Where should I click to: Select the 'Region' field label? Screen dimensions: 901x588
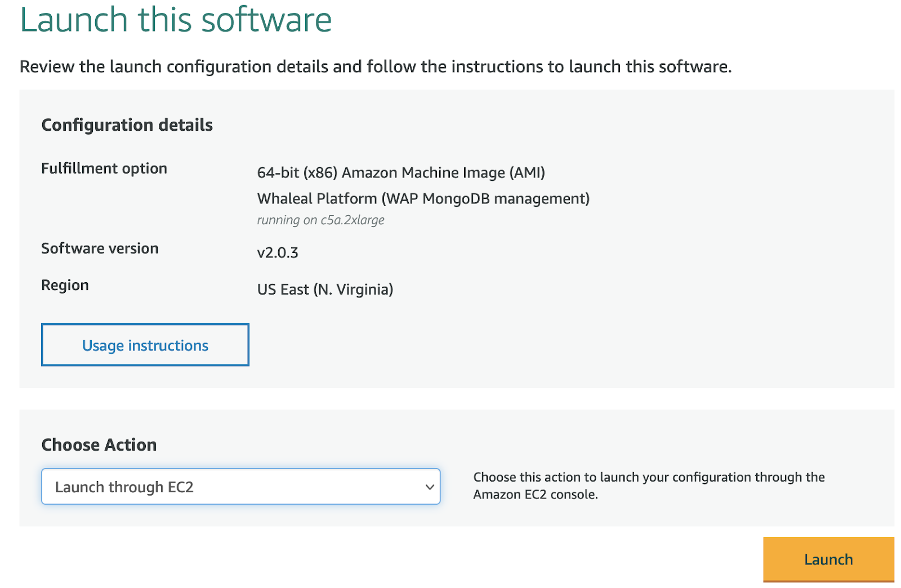coord(65,285)
